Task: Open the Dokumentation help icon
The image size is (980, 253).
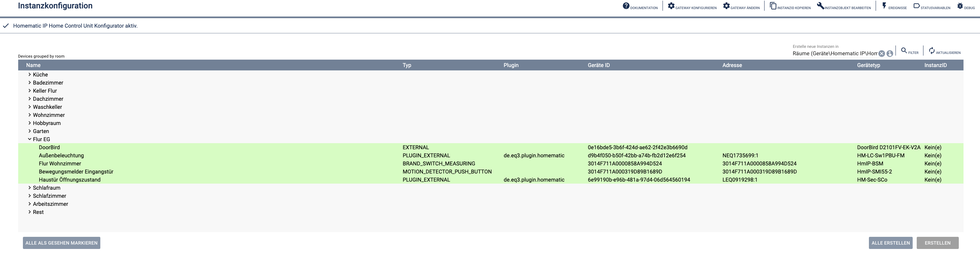Action: [x=626, y=6]
